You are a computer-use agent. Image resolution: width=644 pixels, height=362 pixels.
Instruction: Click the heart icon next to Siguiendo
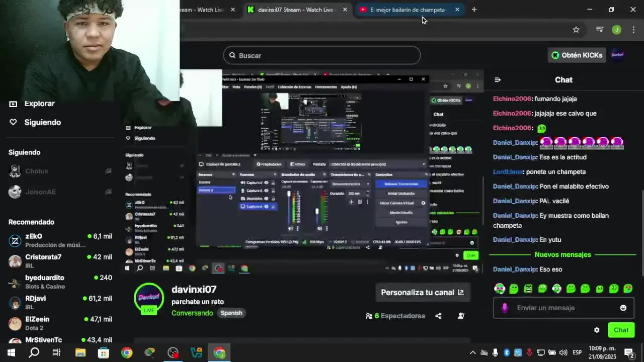click(13, 122)
